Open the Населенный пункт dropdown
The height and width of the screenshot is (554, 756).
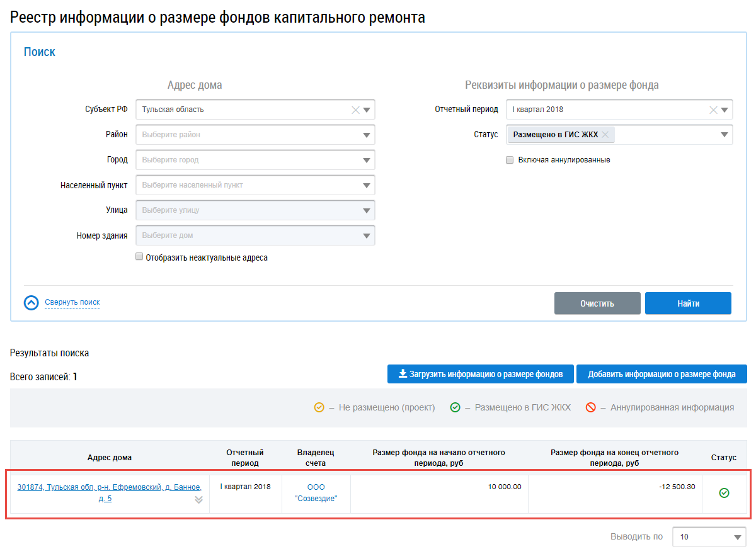pos(367,185)
